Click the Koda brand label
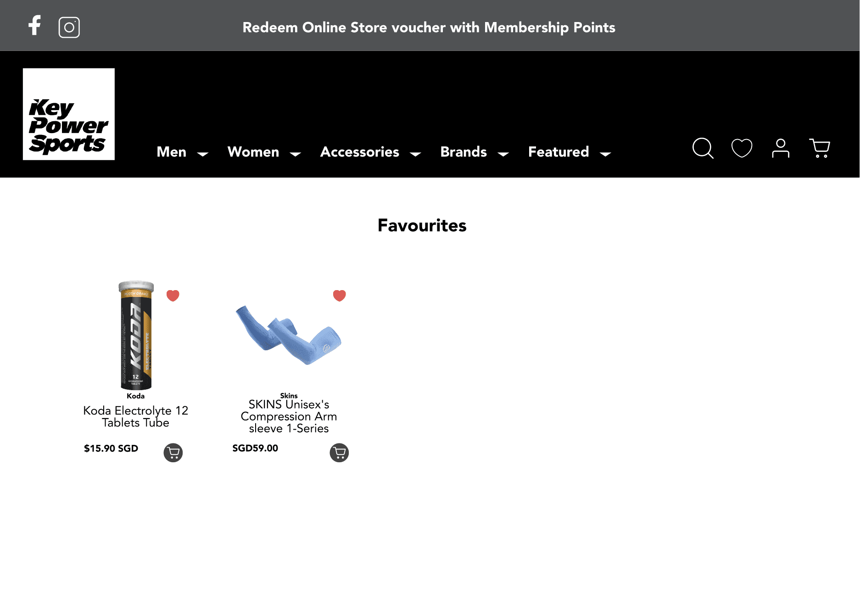The image size is (860, 616). pyautogui.click(x=135, y=396)
